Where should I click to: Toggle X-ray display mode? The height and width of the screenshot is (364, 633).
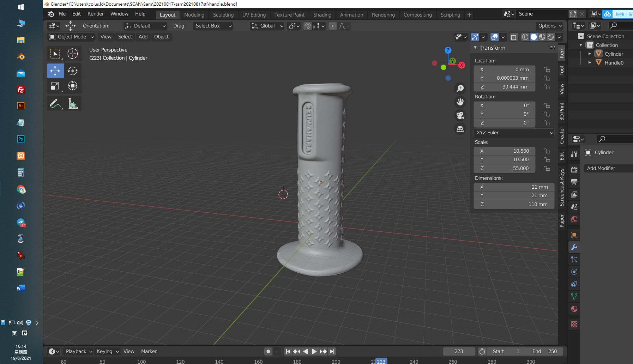[x=514, y=37]
